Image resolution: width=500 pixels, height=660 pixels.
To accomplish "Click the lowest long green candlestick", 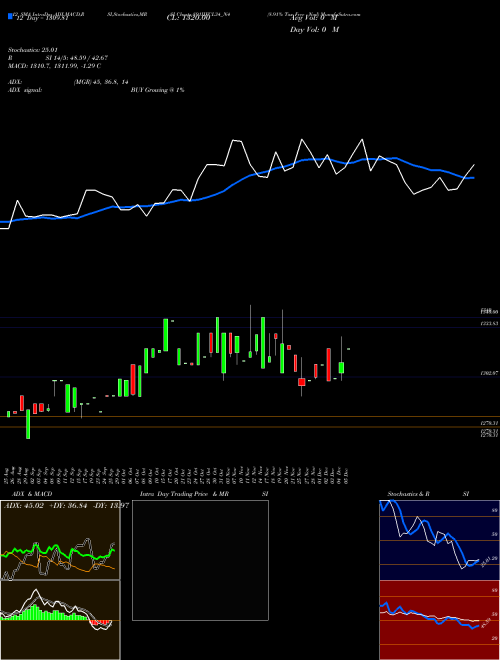I will [28, 424].
